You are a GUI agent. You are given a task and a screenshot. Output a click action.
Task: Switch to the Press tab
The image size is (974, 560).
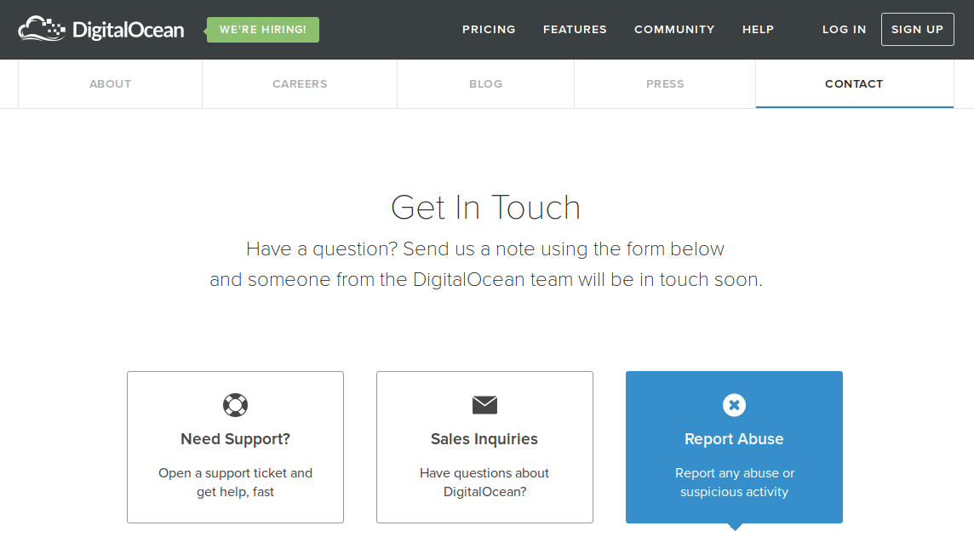pyautogui.click(x=665, y=83)
